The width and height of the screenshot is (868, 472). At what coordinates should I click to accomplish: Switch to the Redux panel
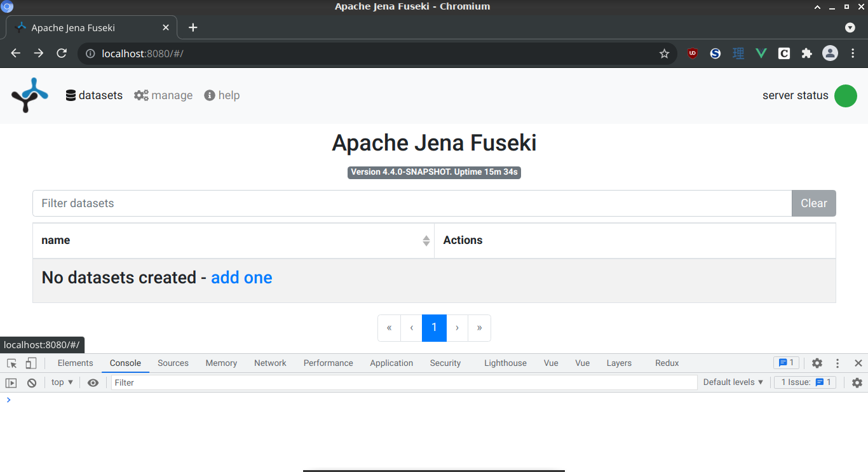pyautogui.click(x=667, y=363)
